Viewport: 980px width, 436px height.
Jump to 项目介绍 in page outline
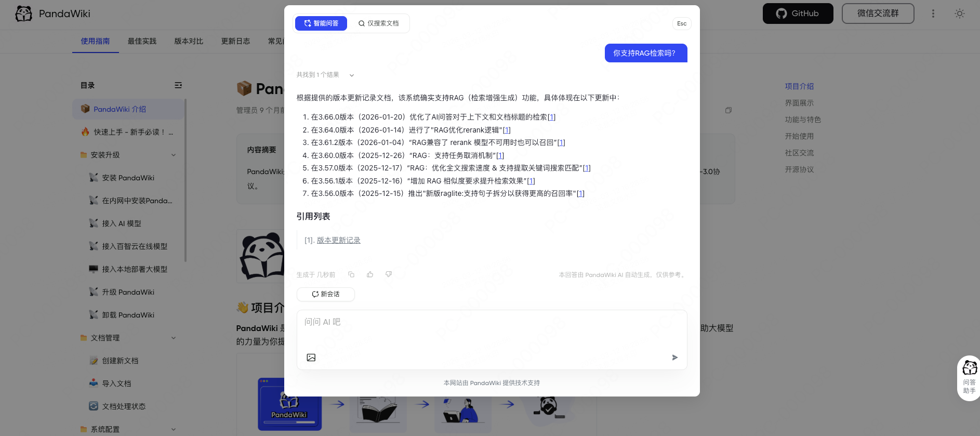coord(799,86)
